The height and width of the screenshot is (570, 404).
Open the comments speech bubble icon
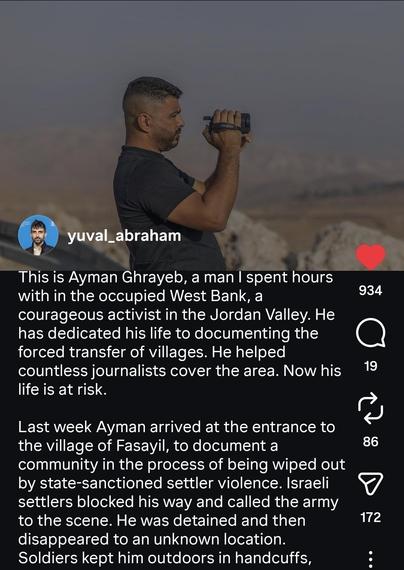pyautogui.click(x=371, y=334)
